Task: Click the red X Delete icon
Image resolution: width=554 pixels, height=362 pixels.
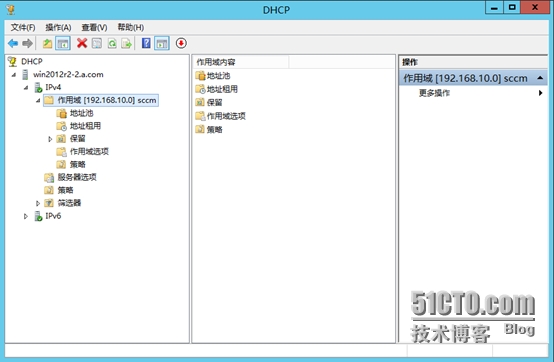Action: pyautogui.click(x=82, y=43)
